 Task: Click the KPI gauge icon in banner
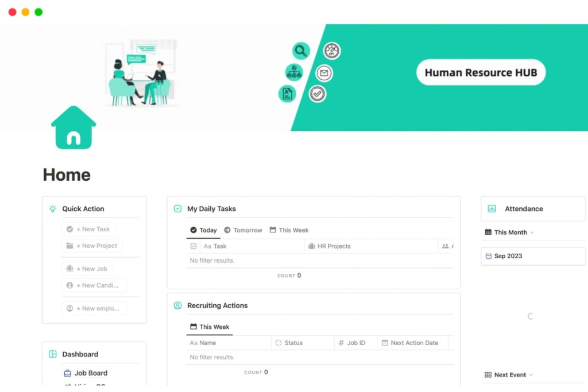click(331, 51)
